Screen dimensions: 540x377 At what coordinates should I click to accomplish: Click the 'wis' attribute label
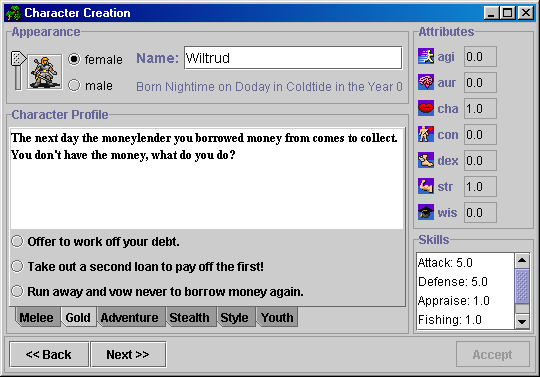pyautogui.click(x=447, y=212)
